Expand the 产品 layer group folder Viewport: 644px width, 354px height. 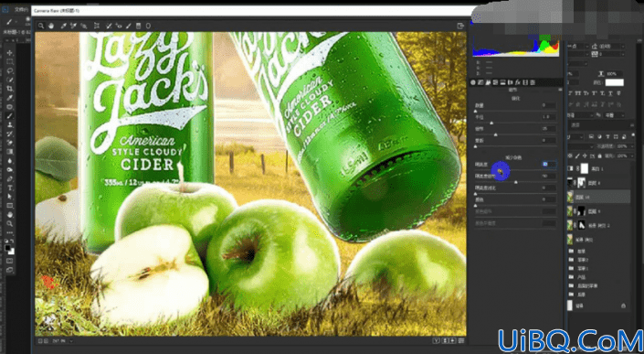571,278
